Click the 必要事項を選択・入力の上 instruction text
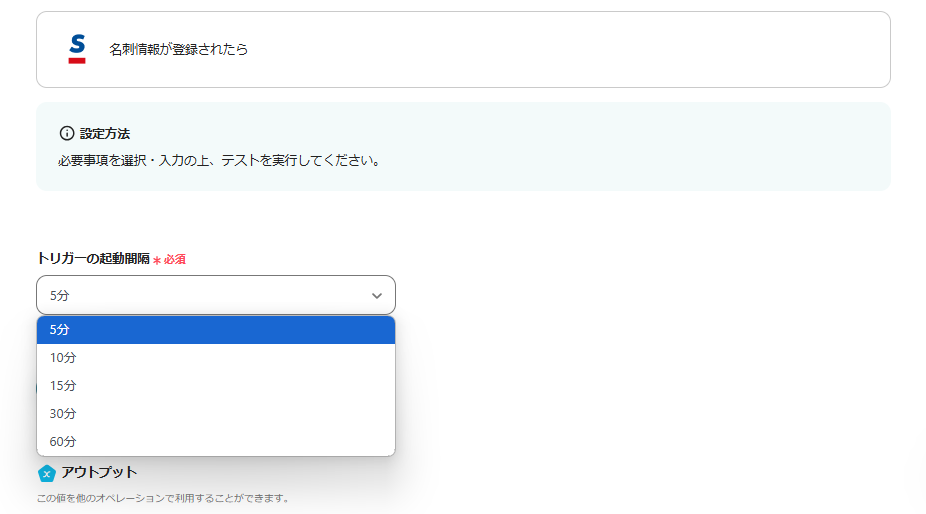Viewport: 926px width, 514px height. click(x=220, y=161)
